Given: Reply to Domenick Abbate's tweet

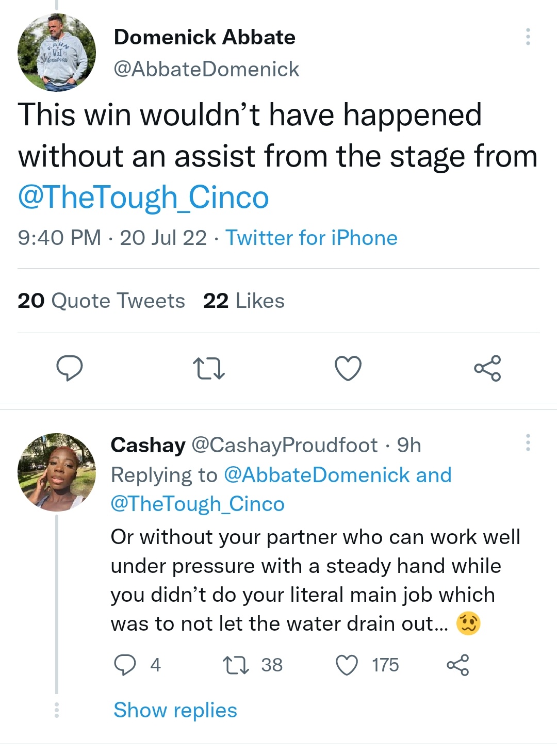Looking at the screenshot, I should (69, 368).
